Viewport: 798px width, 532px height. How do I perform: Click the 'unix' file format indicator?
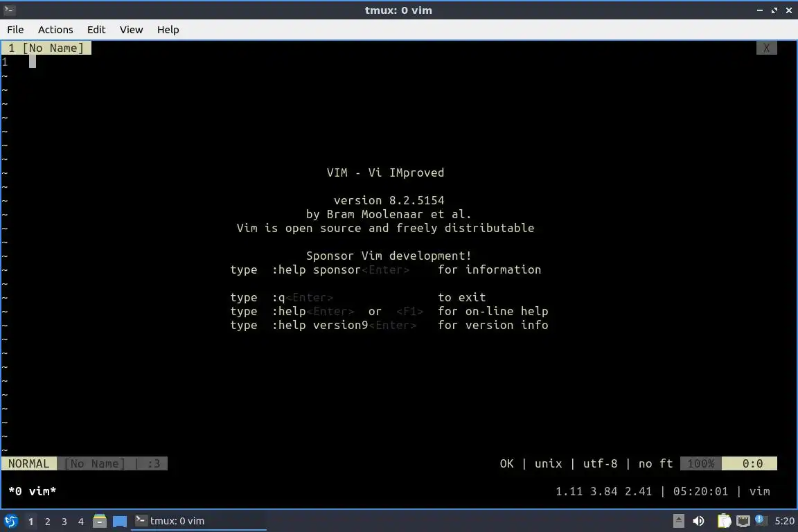548,463
